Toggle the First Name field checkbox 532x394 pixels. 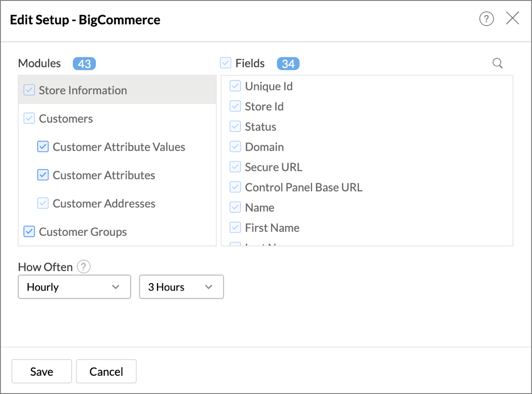[x=235, y=228]
